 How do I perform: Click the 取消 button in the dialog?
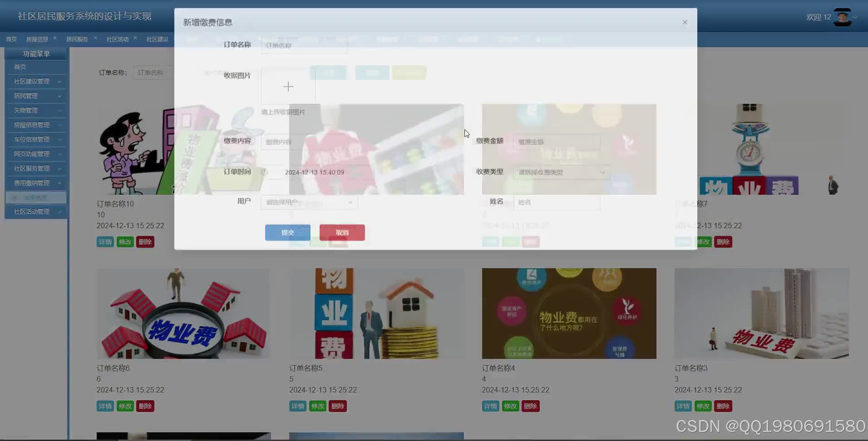[x=342, y=232]
